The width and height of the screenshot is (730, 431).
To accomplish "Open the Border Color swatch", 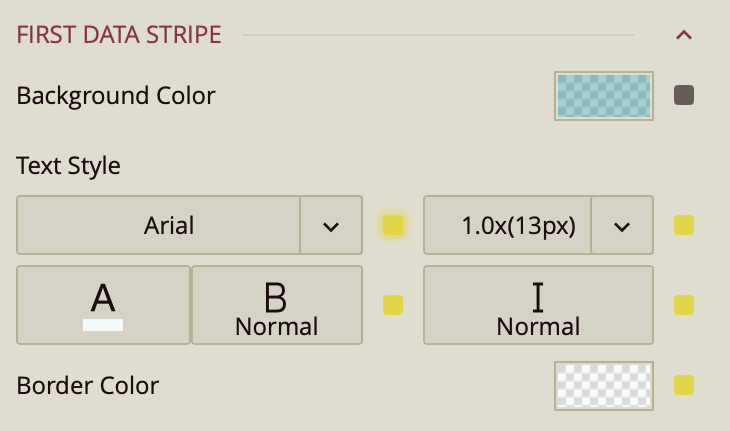I will (603, 385).
